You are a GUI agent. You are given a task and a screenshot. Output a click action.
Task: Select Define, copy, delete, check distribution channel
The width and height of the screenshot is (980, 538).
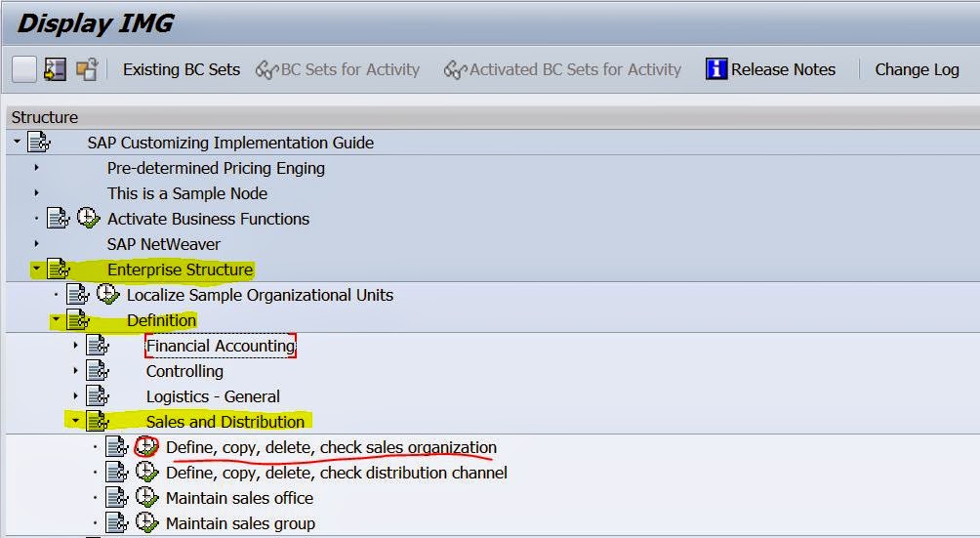click(x=336, y=473)
